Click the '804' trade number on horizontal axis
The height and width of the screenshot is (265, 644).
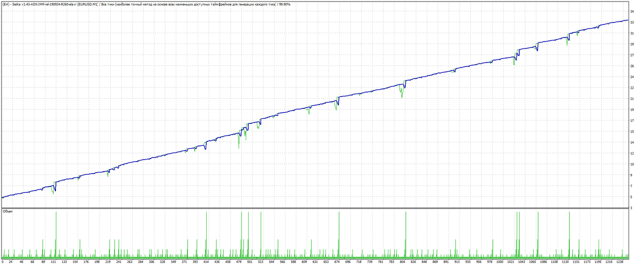(401, 261)
